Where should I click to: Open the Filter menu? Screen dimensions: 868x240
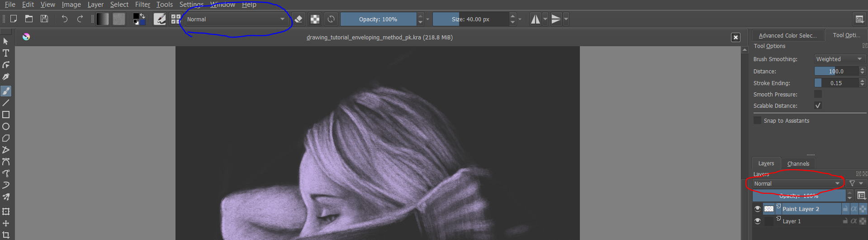point(142,5)
